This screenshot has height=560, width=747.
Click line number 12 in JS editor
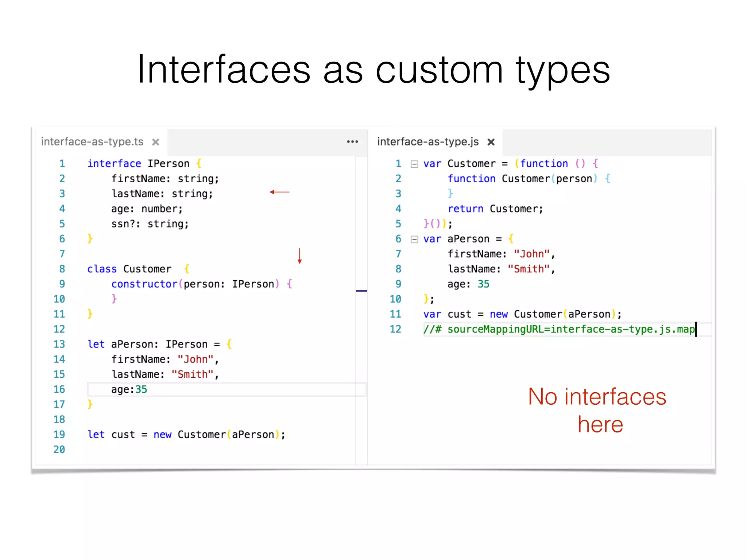click(395, 330)
